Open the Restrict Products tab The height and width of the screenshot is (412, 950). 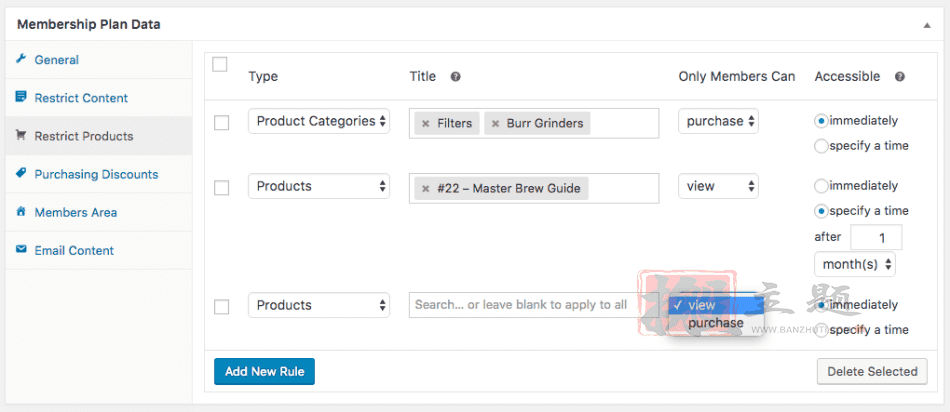99,136
